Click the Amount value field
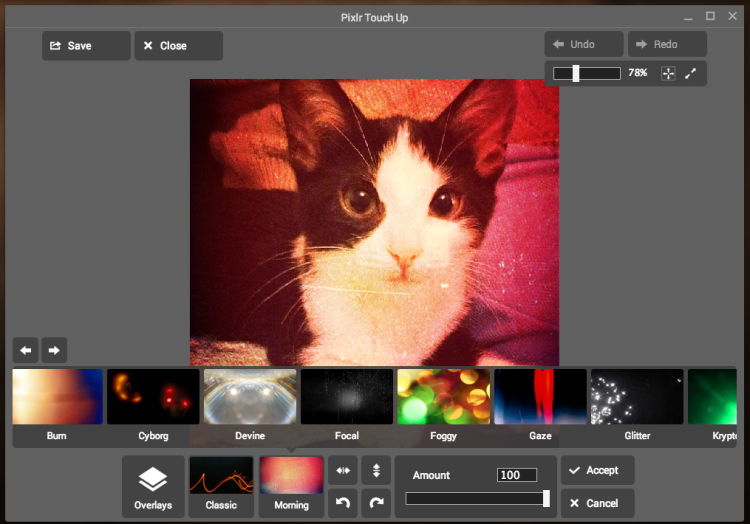This screenshot has height=524, width=750. click(517, 475)
